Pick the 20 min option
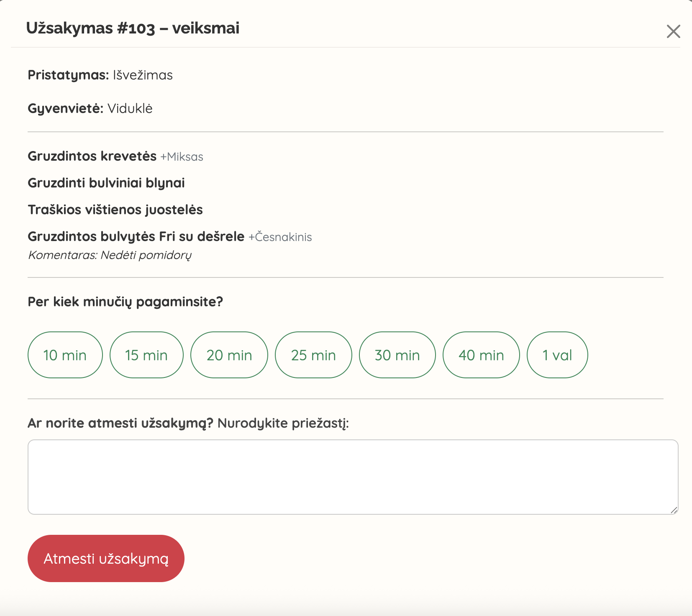The image size is (692, 616). (x=229, y=355)
